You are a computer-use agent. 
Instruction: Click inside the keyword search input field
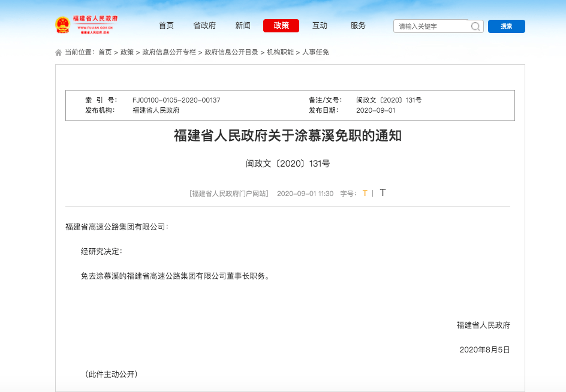[x=429, y=26]
